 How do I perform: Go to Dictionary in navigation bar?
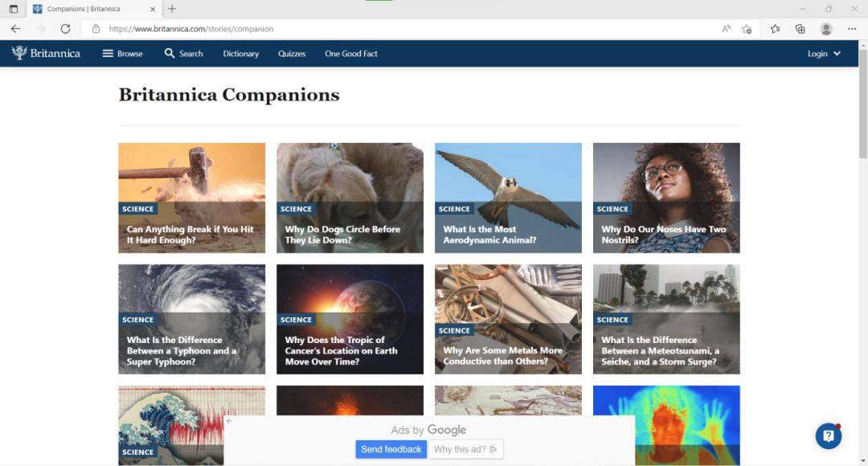[241, 54]
